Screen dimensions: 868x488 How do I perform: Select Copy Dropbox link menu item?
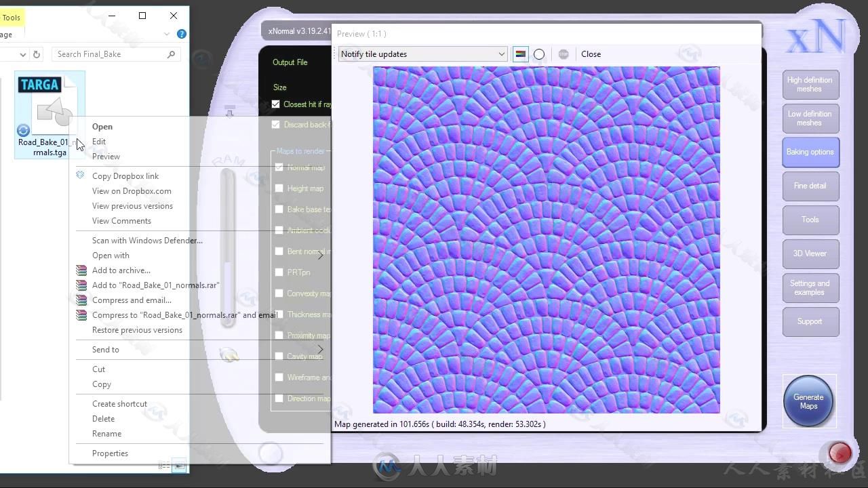pos(125,176)
